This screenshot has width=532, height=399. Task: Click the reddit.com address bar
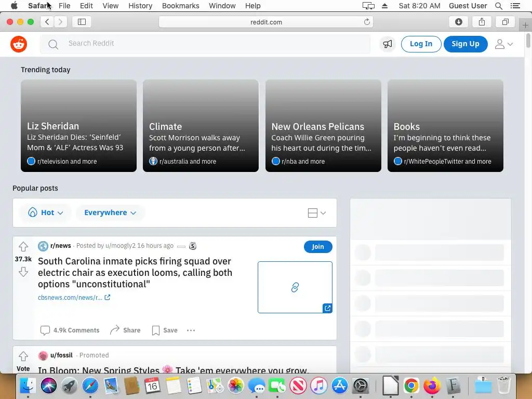[266, 22]
